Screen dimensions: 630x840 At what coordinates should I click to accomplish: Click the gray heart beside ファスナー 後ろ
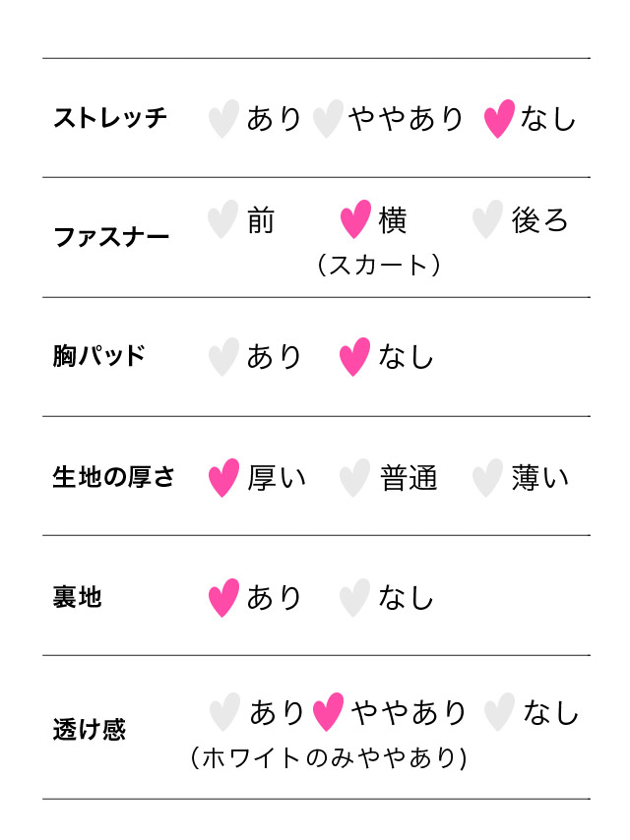click(487, 219)
